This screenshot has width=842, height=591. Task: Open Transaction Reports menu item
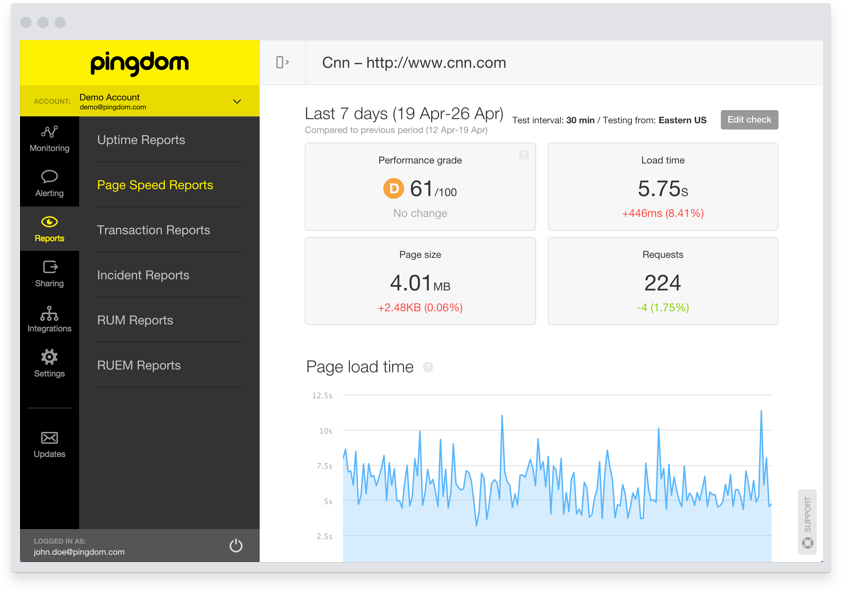(154, 230)
